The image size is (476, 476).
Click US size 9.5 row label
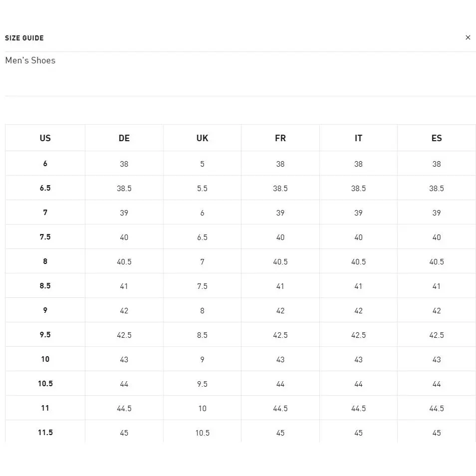point(45,334)
